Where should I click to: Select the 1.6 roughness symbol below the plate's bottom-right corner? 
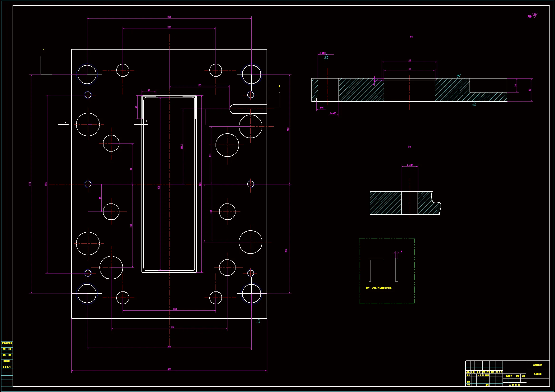pyautogui.click(x=258, y=321)
